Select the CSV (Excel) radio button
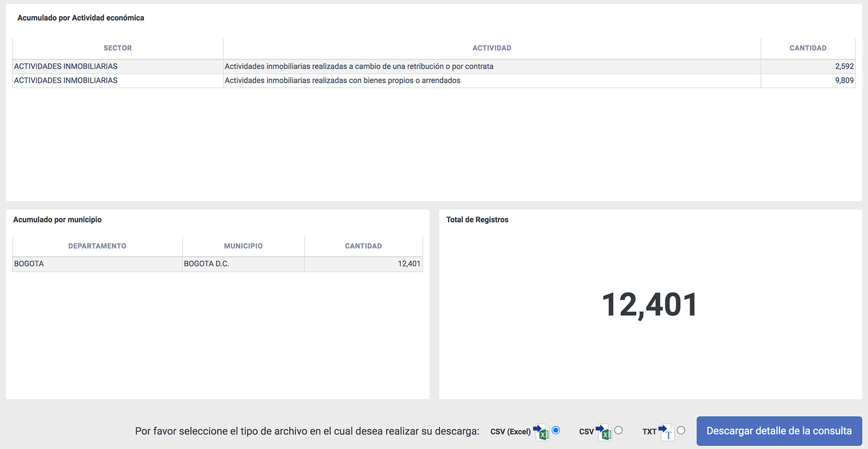868x449 pixels. 556,430
